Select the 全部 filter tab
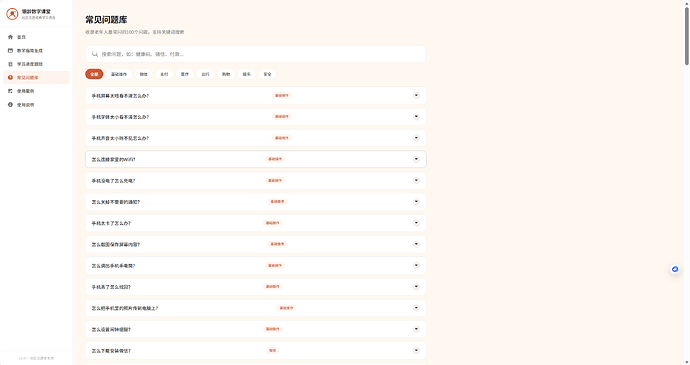690x365 pixels. click(94, 74)
